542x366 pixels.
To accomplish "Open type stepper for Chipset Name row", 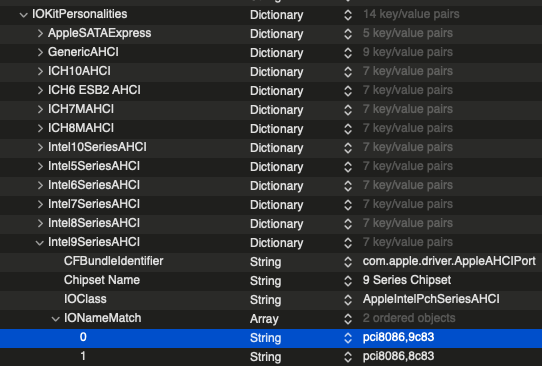I will click(x=348, y=281).
